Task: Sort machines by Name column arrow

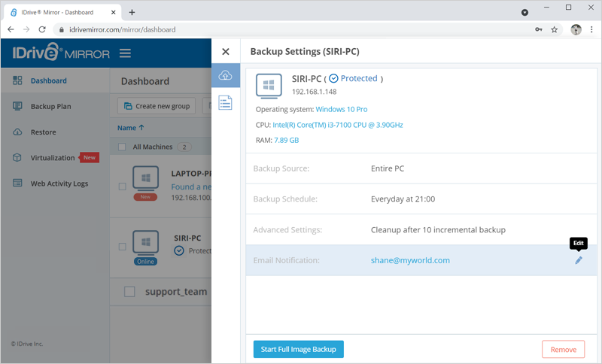Action: 141,128
